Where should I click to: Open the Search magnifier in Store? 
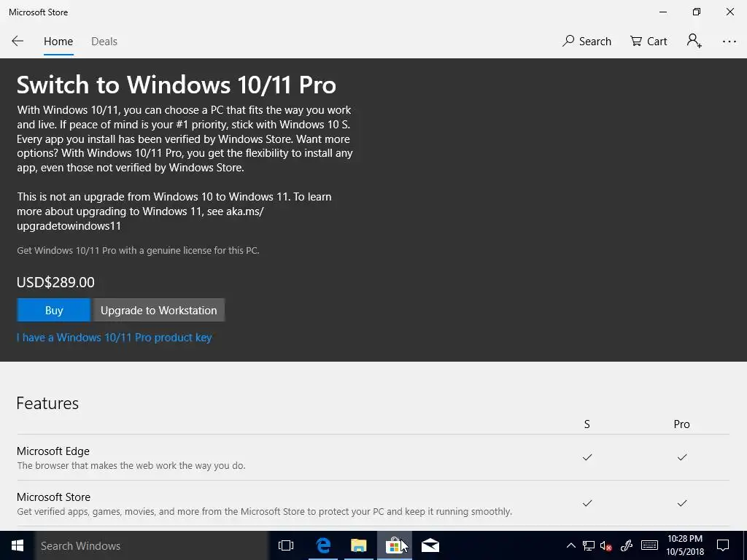tap(587, 41)
